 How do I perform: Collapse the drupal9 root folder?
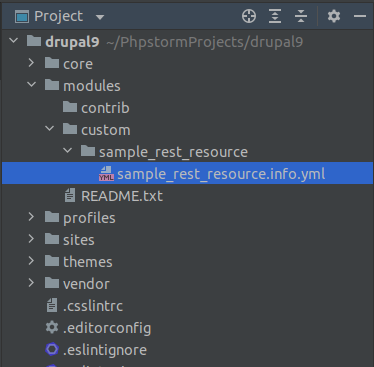tap(14, 41)
